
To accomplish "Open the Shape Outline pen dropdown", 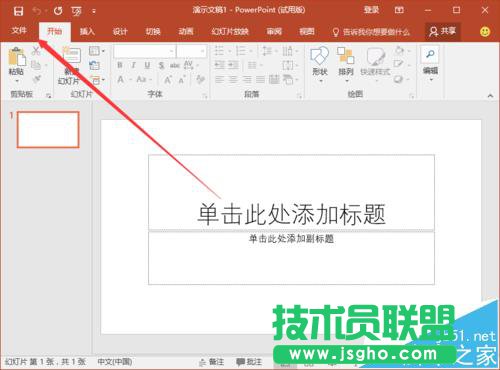I will [401, 65].
